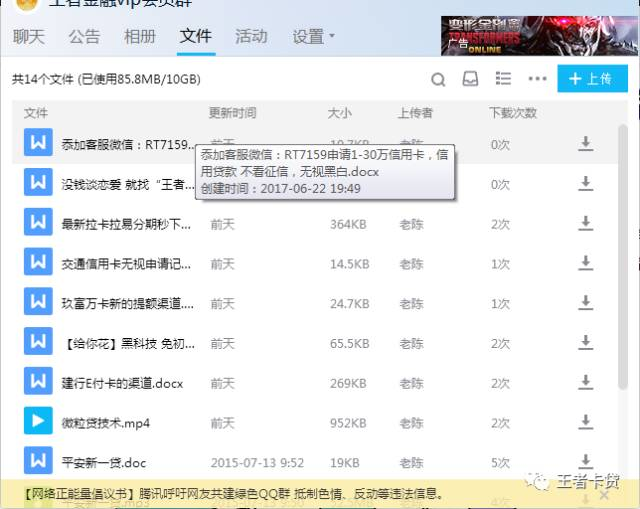Switch to the 聊天 chat tab
This screenshot has width=640, height=509.
tap(29, 37)
